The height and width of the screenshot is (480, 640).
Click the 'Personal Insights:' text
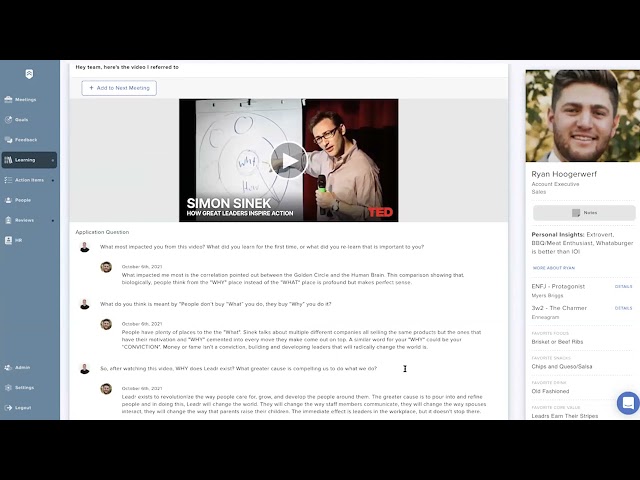(558, 235)
